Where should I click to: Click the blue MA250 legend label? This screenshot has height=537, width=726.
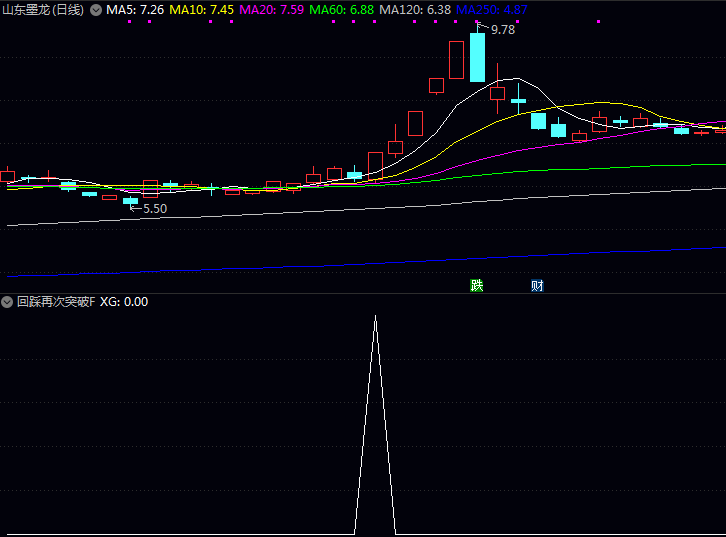click(492, 9)
